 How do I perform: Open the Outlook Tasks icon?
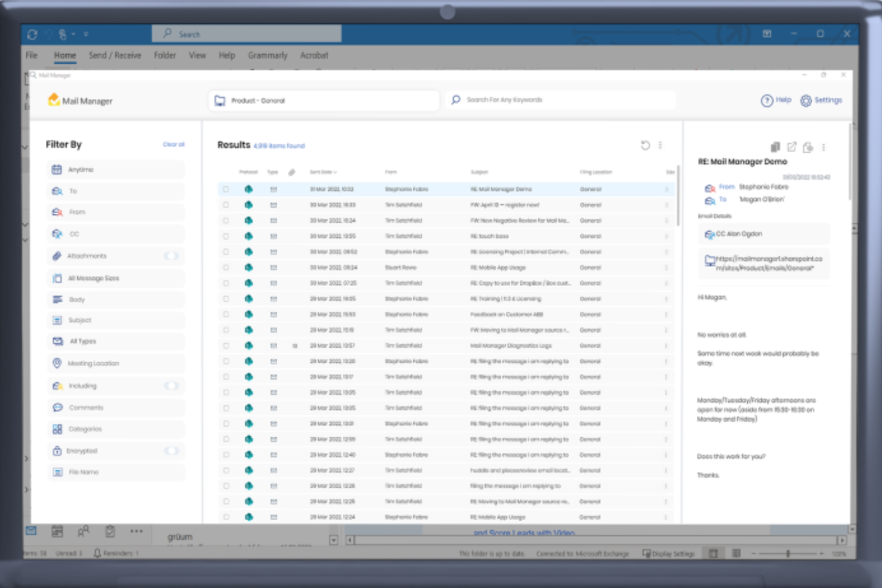coord(109,531)
